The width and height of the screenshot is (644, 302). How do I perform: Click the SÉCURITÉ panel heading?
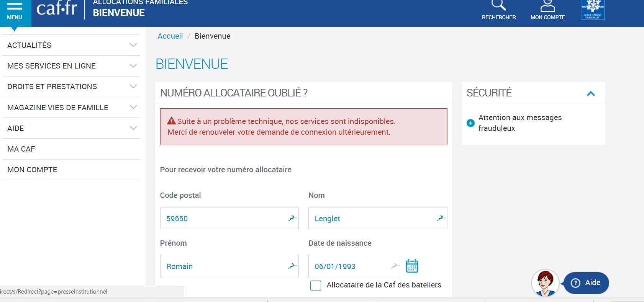coord(489,93)
